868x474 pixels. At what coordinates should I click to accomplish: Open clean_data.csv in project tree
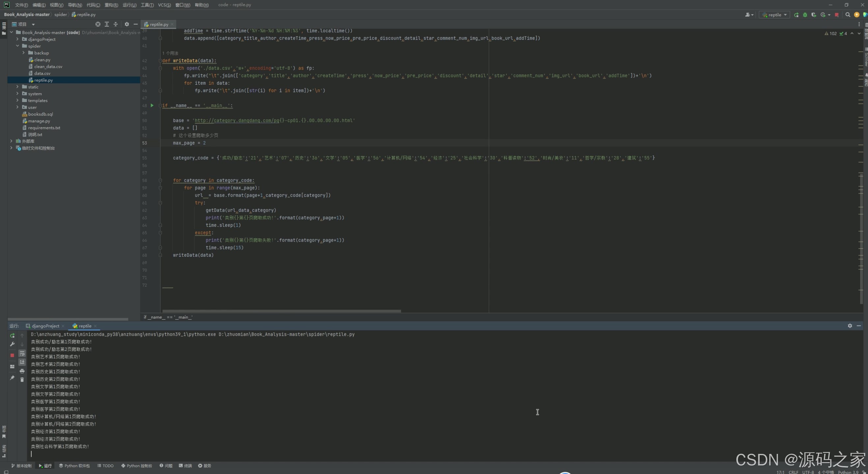[48, 66]
